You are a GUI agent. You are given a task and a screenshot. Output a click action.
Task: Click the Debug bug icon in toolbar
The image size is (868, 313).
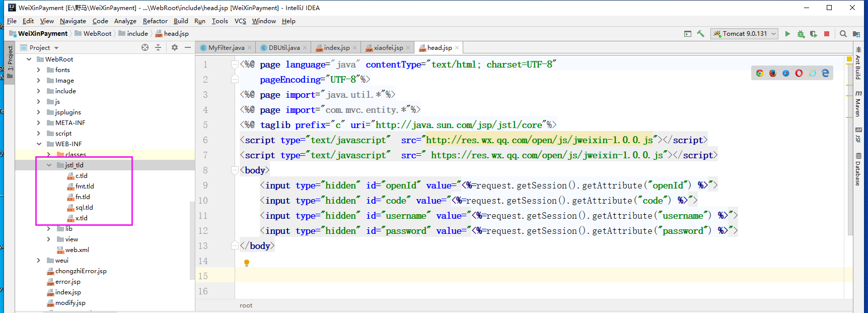(x=801, y=34)
